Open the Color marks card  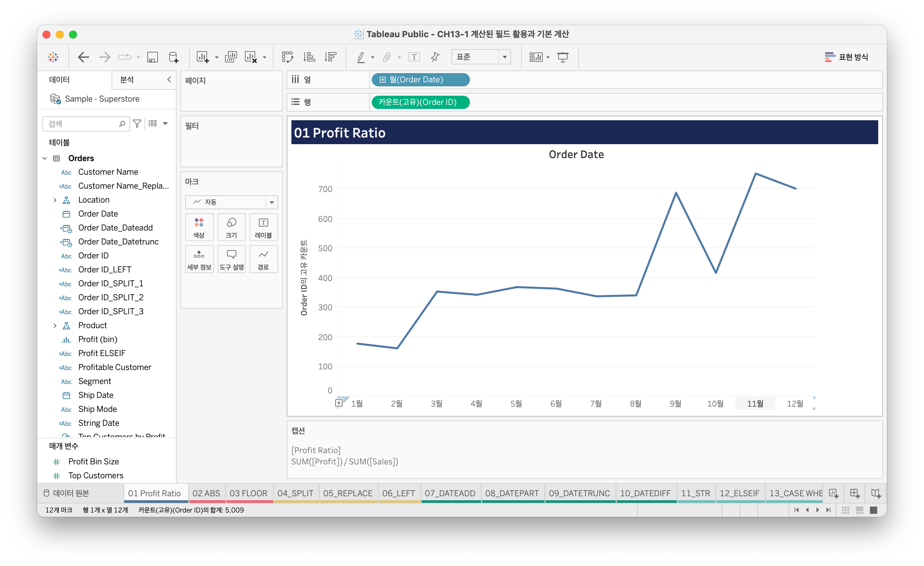(x=199, y=227)
